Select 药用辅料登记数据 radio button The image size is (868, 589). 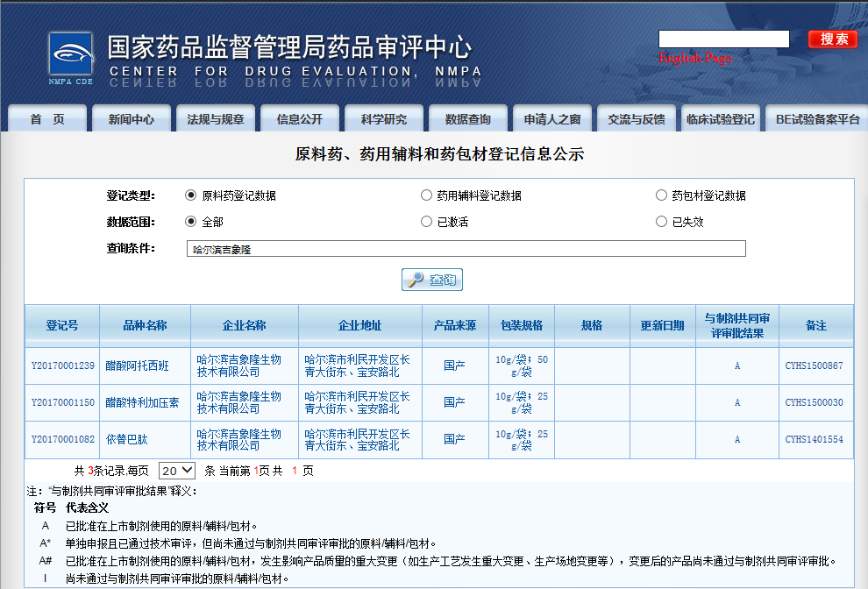427,195
